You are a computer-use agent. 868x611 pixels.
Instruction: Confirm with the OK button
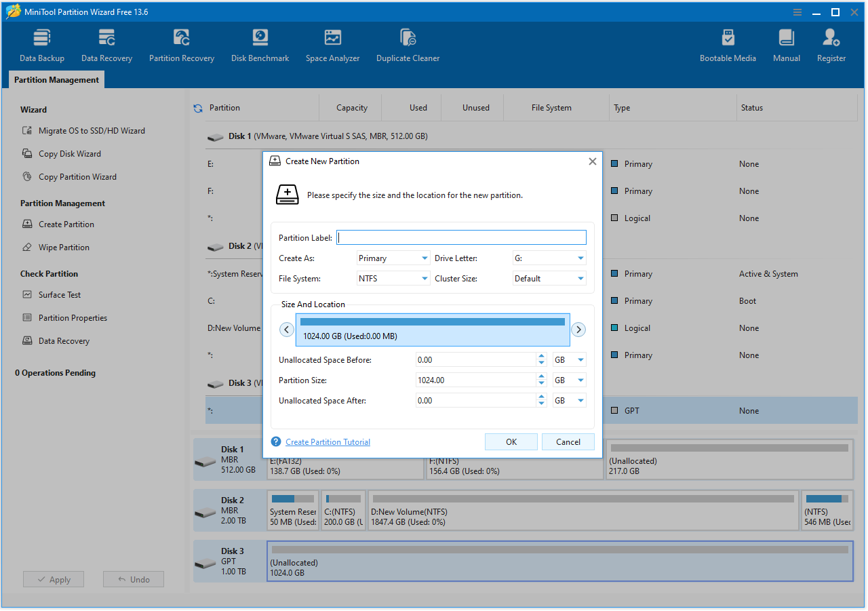coord(511,441)
